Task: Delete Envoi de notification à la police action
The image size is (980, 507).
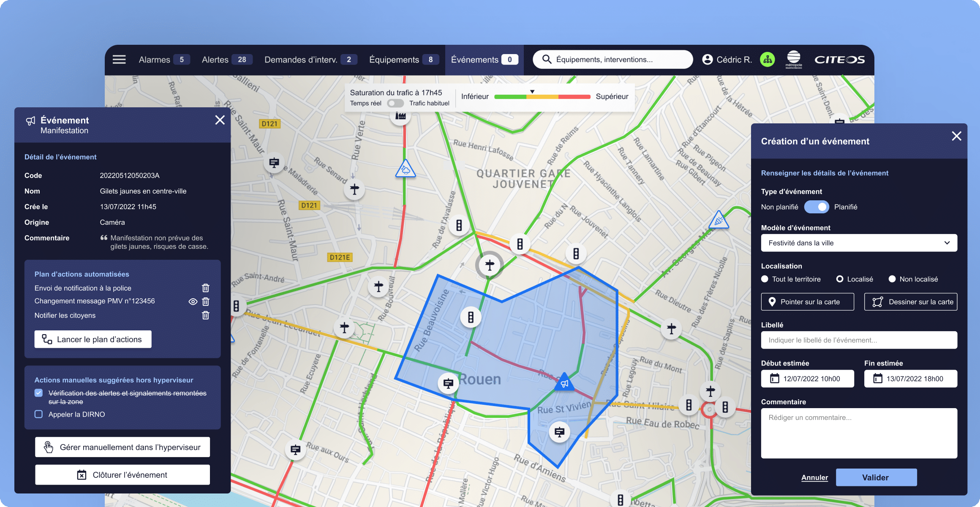Action: [x=206, y=288]
